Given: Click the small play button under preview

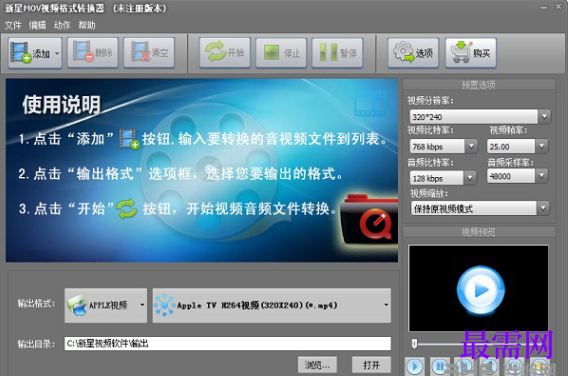Looking at the screenshot, I should click(415, 367).
